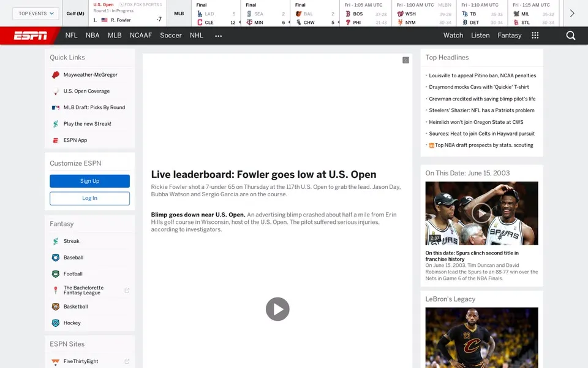Click the Nationals logo in the scoreboard
588x368 pixels.
coord(400,14)
